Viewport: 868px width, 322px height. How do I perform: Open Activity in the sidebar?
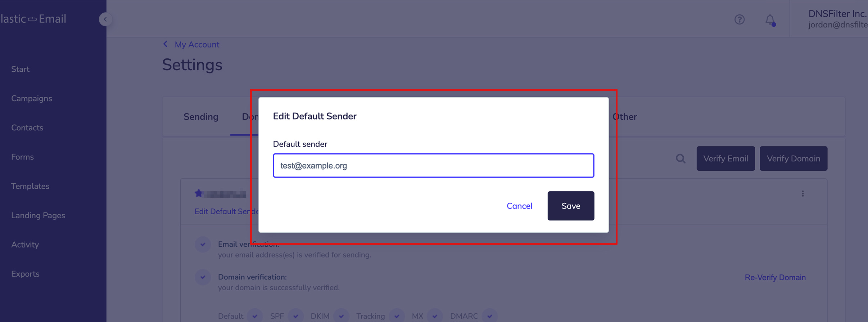point(25,245)
